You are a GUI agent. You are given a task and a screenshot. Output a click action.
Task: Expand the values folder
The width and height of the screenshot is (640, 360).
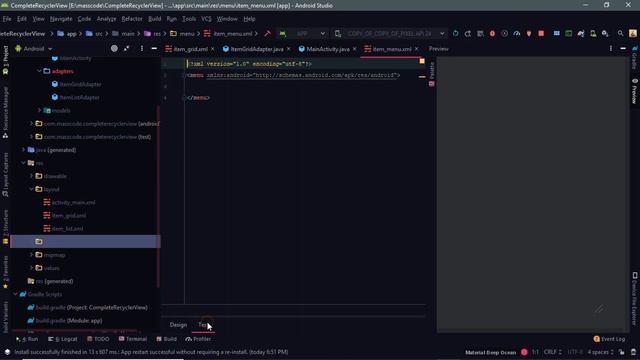pyautogui.click(x=31, y=268)
